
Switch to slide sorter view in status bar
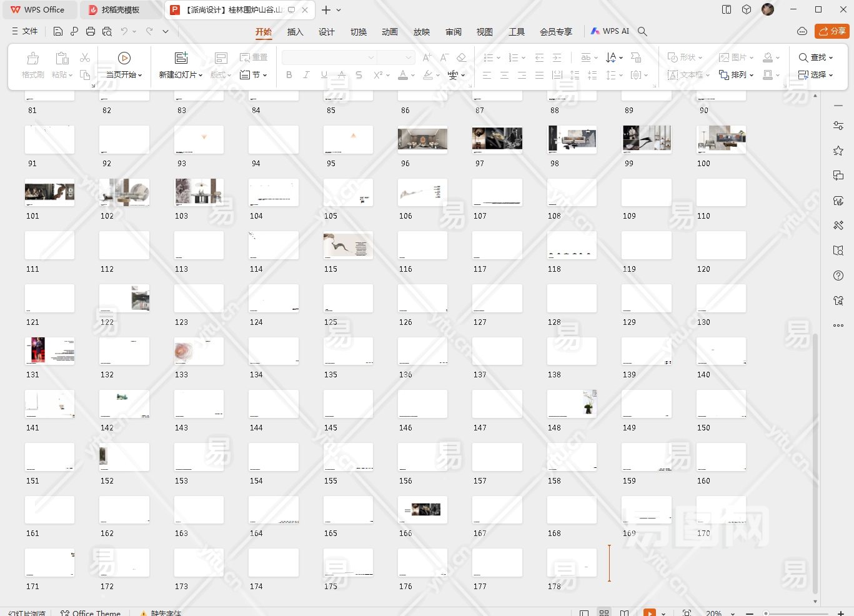pyautogui.click(x=604, y=613)
